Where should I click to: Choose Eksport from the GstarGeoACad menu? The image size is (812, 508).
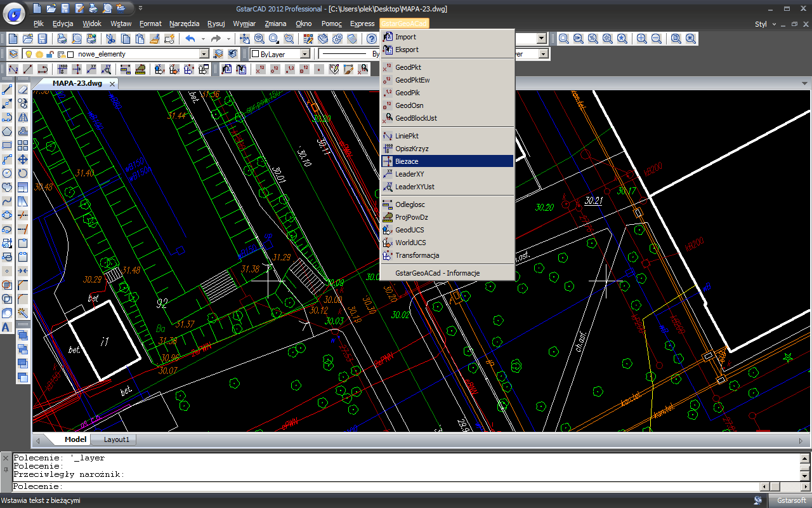[x=447, y=50]
